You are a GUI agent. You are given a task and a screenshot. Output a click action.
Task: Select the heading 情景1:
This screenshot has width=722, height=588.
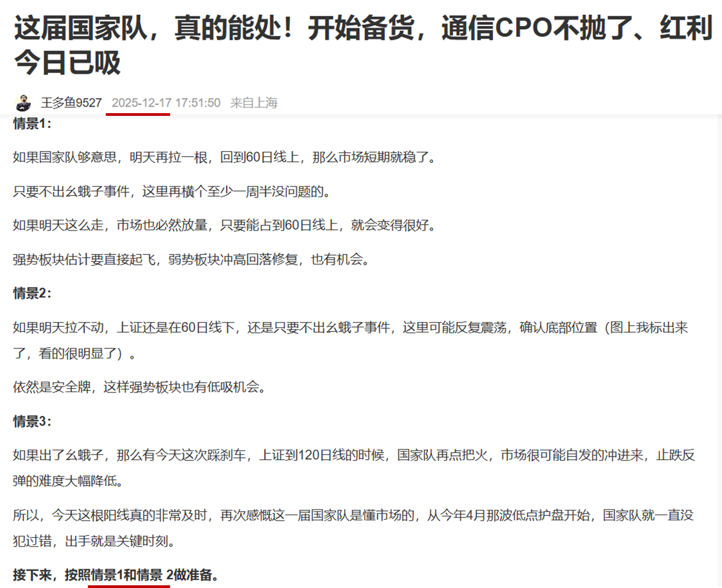(x=32, y=123)
